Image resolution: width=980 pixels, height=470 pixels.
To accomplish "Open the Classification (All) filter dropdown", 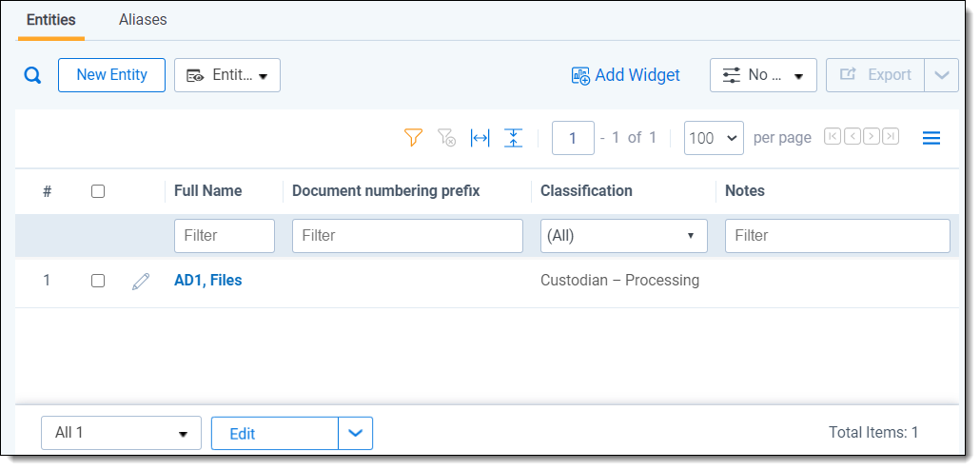I will 623,236.
